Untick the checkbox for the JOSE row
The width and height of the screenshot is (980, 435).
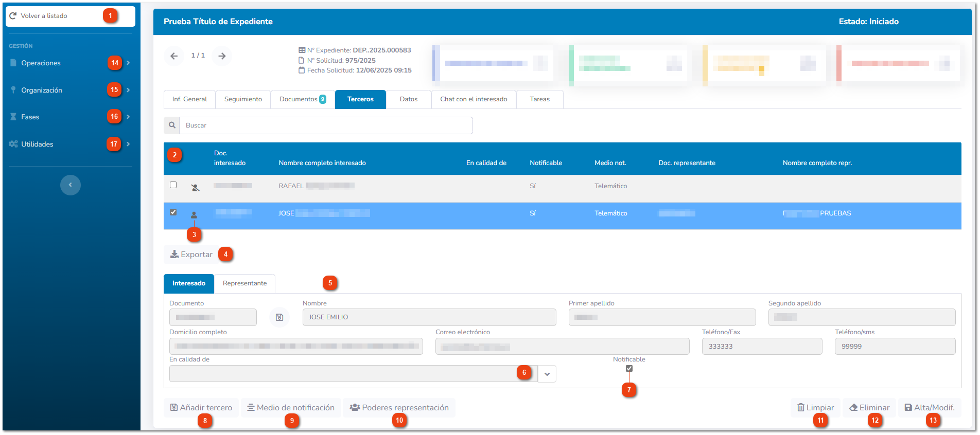pyautogui.click(x=173, y=212)
